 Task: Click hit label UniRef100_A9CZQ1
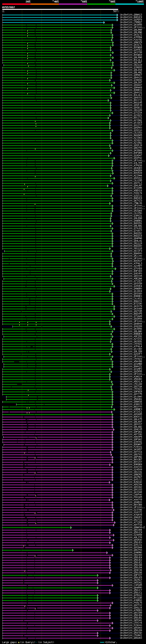[131, 336]
